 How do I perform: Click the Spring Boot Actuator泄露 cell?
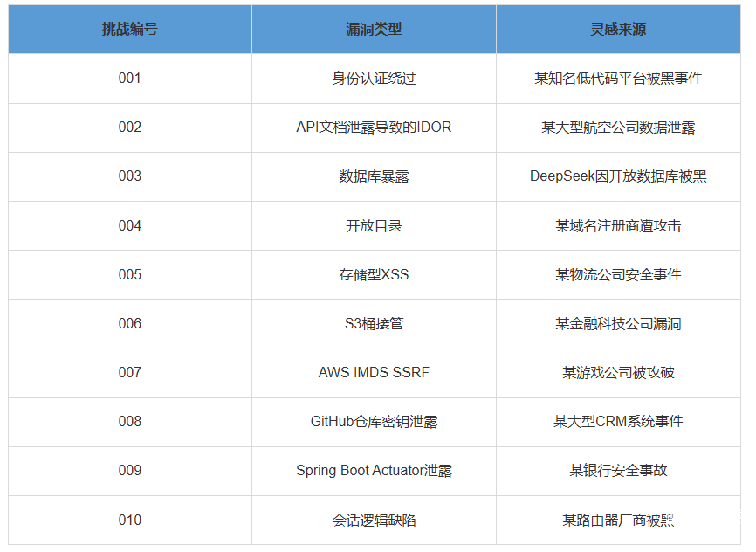point(374,471)
